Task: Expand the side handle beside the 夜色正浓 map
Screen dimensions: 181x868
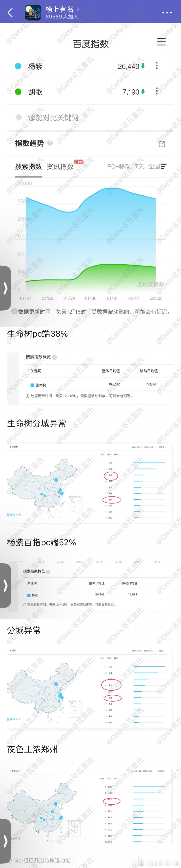Action: pyautogui.click(x=5, y=841)
